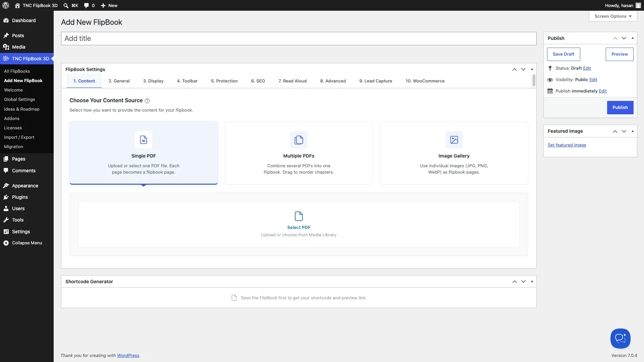Click the New plus icon in admin bar
Image resolution: width=644 pixels, height=362 pixels.
[x=103, y=5]
